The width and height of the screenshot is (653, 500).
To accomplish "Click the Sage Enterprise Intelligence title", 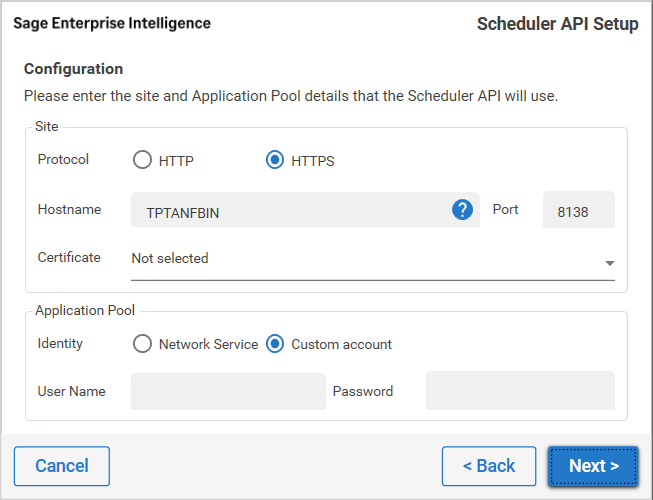I will click(x=112, y=23).
